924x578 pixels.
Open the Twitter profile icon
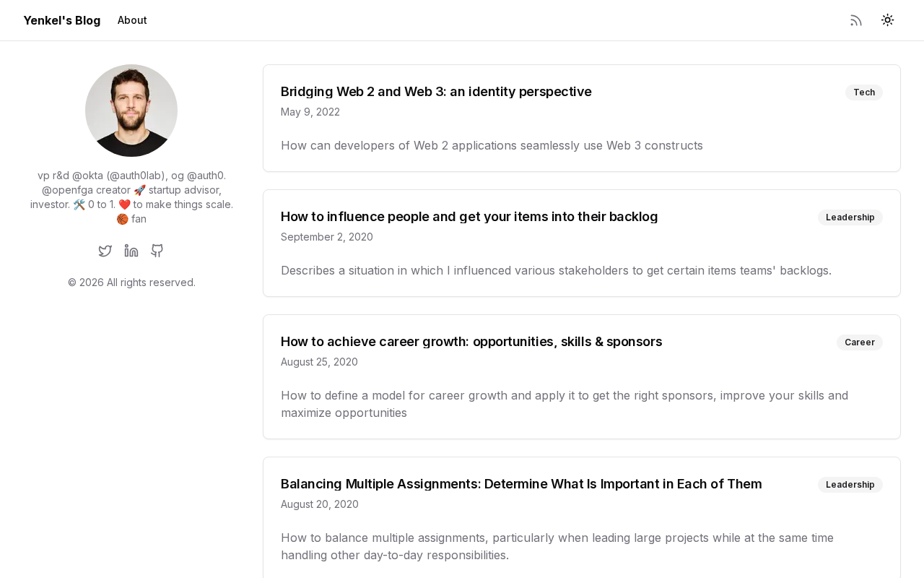[105, 251]
